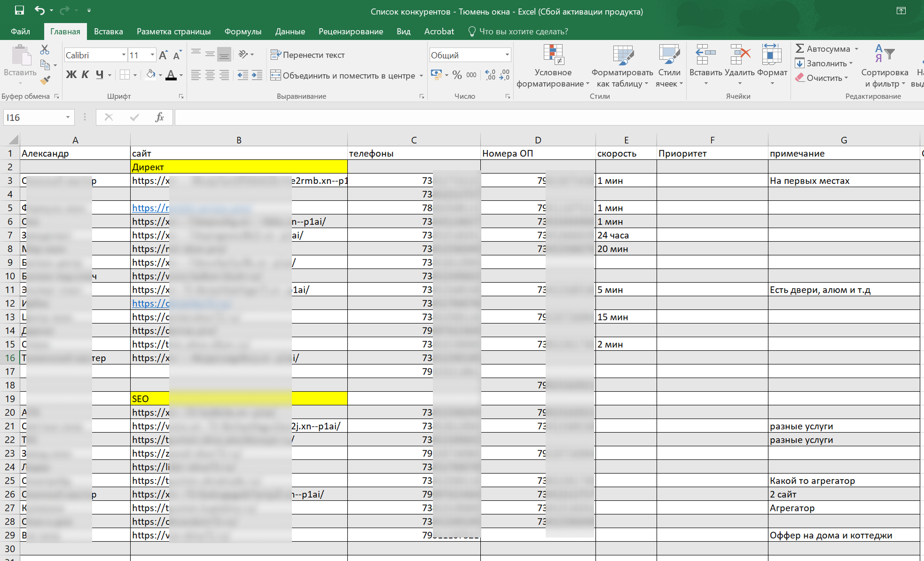Select column B header
924x561 pixels.
[x=239, y=140]
